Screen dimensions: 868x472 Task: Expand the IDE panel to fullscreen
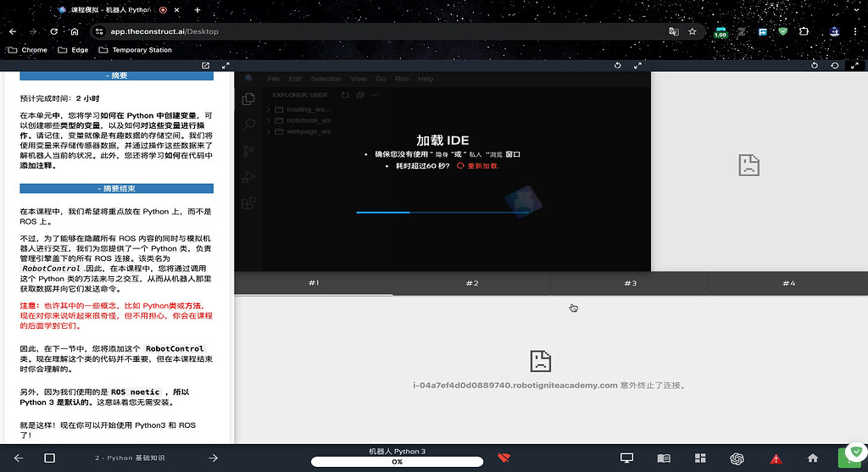click(637, 65)
